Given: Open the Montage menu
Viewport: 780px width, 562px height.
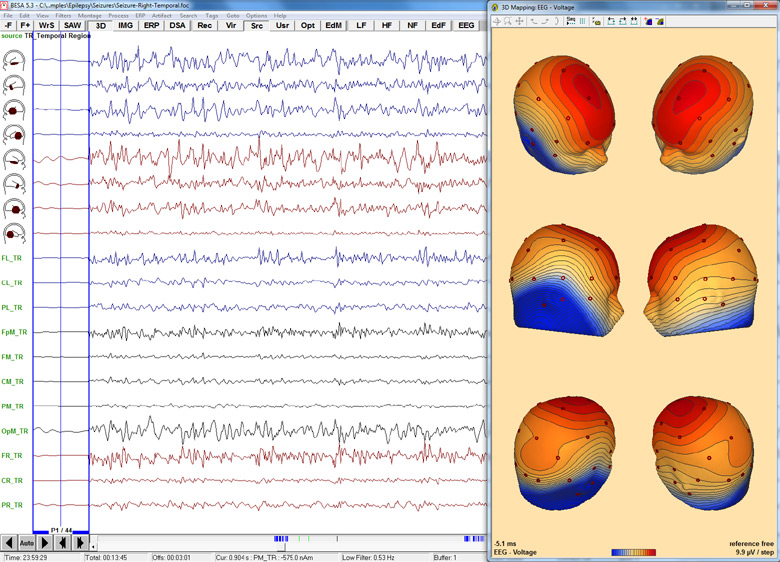Looking at the screenshot, I should point(91,15).
